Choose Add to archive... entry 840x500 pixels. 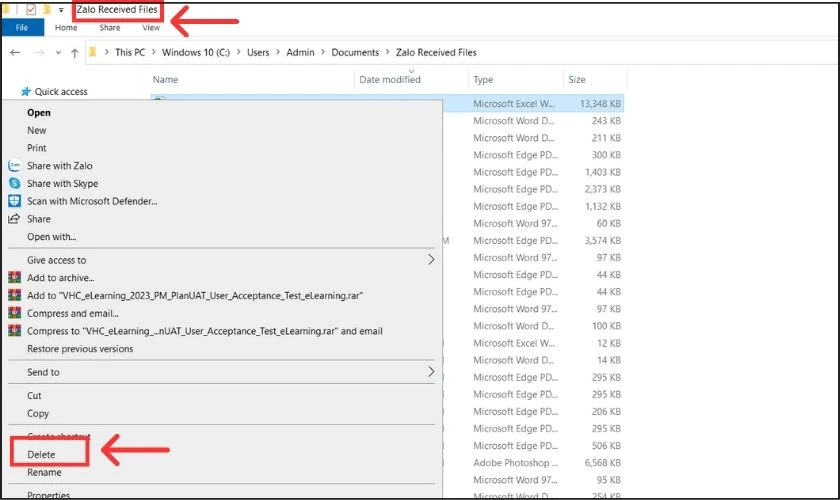point(61,278)
